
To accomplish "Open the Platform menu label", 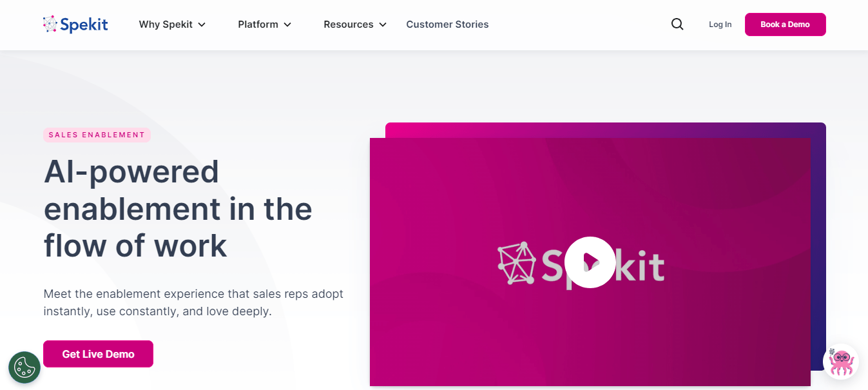I will (258, 24).
